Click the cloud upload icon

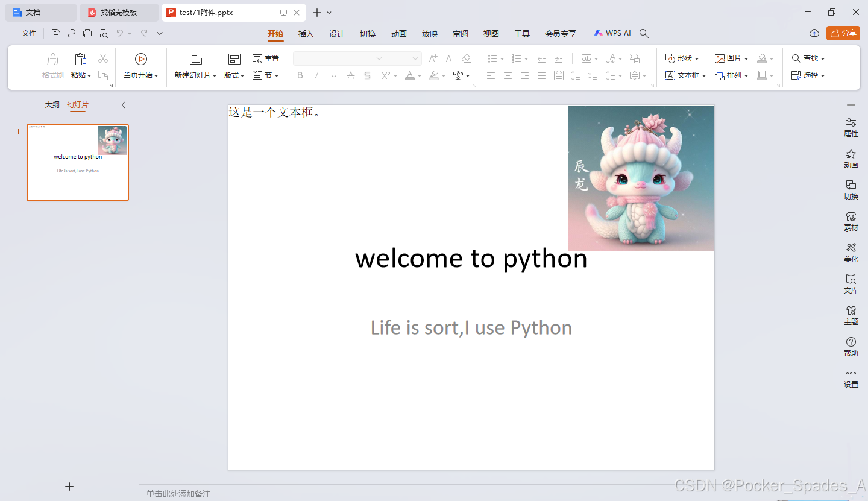814,33
